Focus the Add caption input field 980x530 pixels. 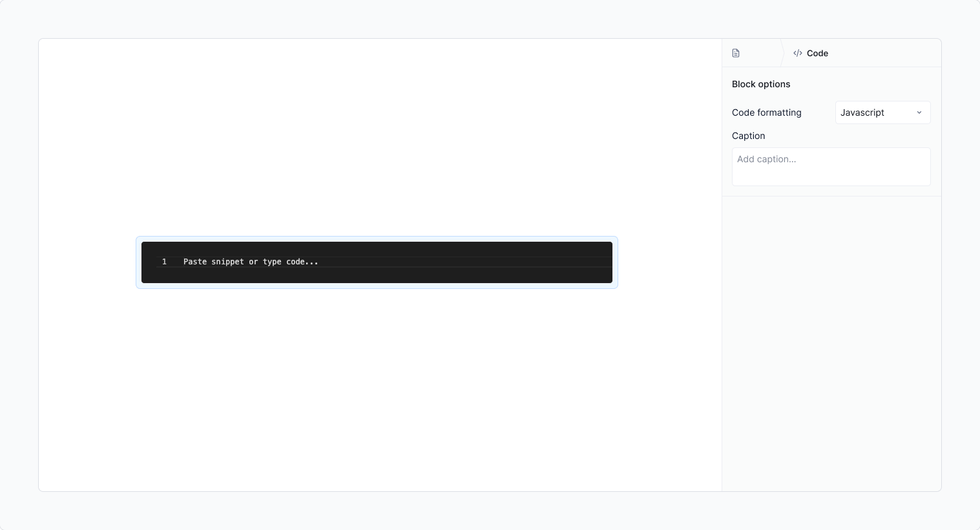[831, 166]
